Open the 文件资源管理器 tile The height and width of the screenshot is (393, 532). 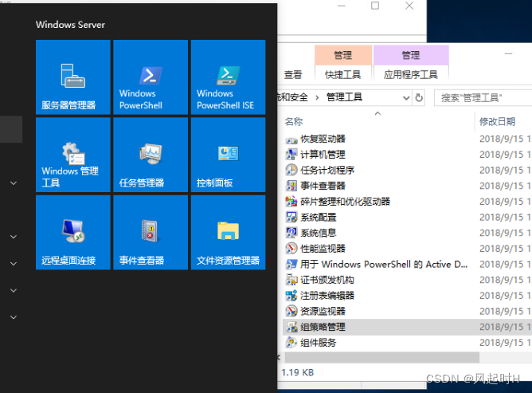228,232
